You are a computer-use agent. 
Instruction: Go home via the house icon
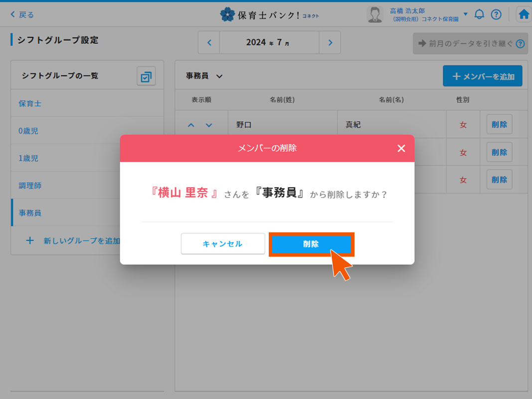(523, 14)
